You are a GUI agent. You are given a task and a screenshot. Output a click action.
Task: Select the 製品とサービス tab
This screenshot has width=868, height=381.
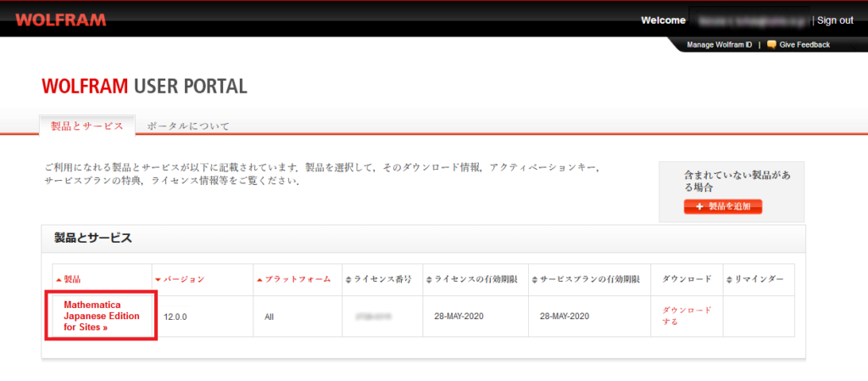coord(87,126)
